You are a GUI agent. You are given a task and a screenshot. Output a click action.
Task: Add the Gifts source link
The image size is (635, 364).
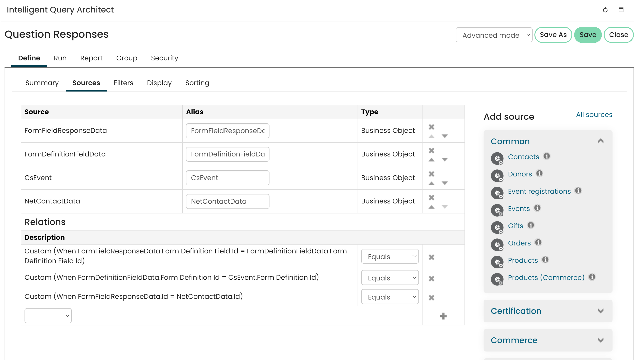(515, 226)
